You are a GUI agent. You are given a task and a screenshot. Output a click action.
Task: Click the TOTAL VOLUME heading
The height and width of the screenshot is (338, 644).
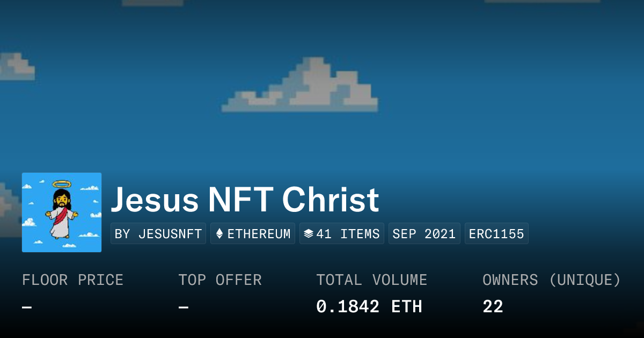click(371, 280)
